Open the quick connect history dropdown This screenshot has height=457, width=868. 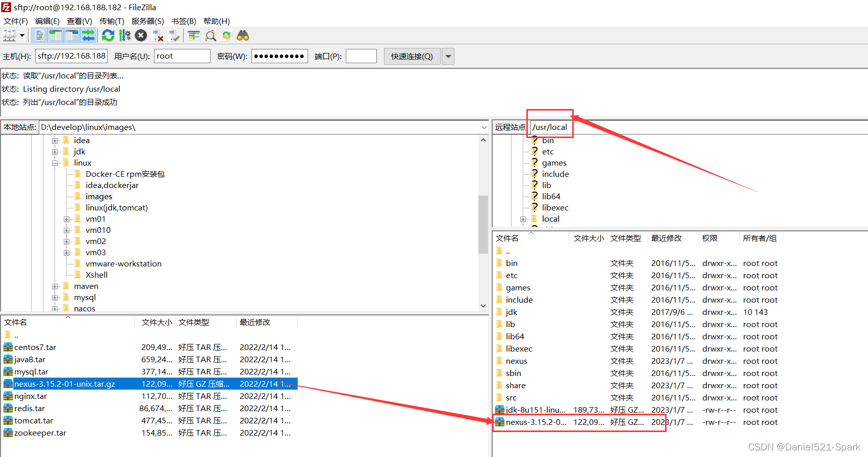pos(448,56)
